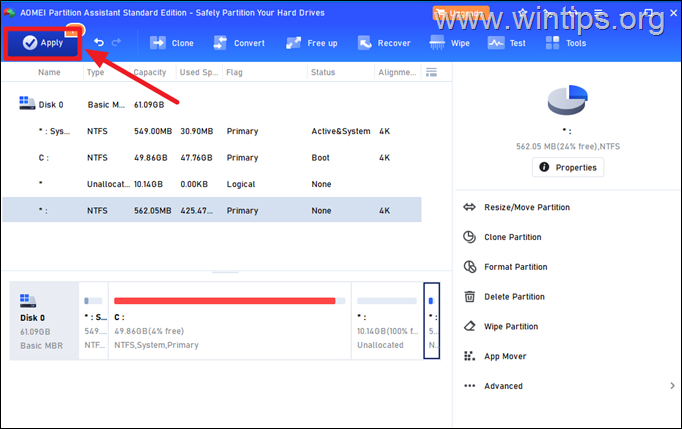Click the red C: usage bar
The height and width of the screenshot is (429, 682).
224,301
